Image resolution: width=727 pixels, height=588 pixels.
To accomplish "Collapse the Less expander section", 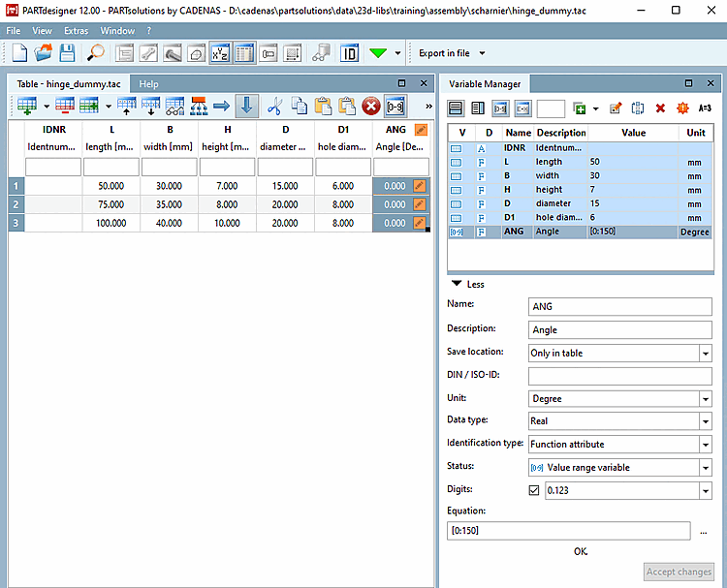I will tap(466, 284).
